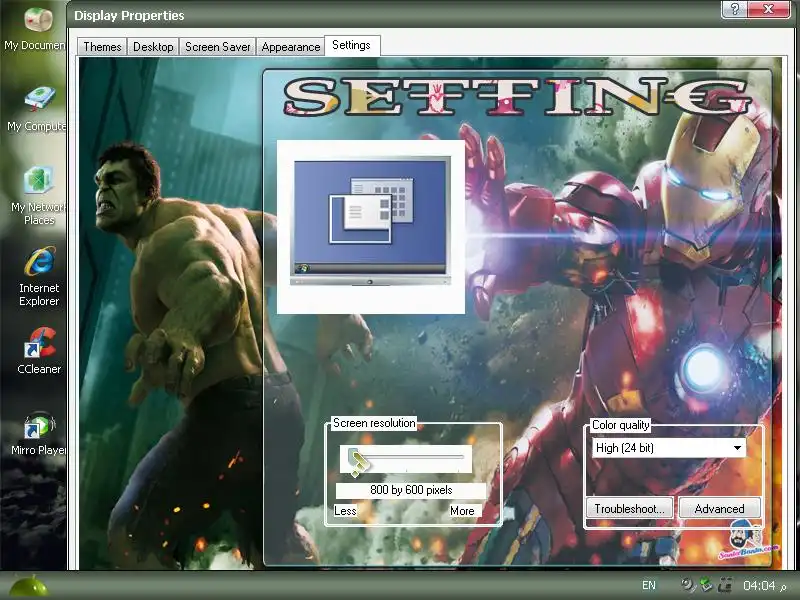Switch to the Themes tab
Image resolution: width=800 pixels, height=600 pixels.
click(x=102, y=47)
